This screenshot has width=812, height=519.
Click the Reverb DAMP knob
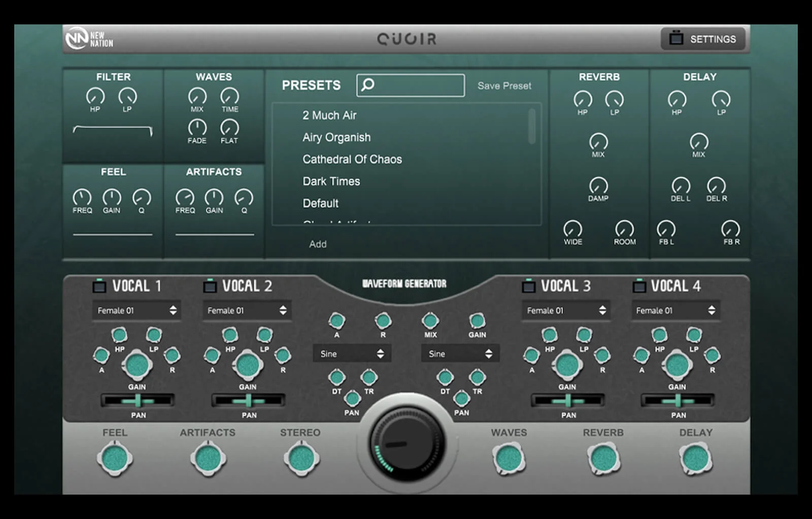pos(598,185)
